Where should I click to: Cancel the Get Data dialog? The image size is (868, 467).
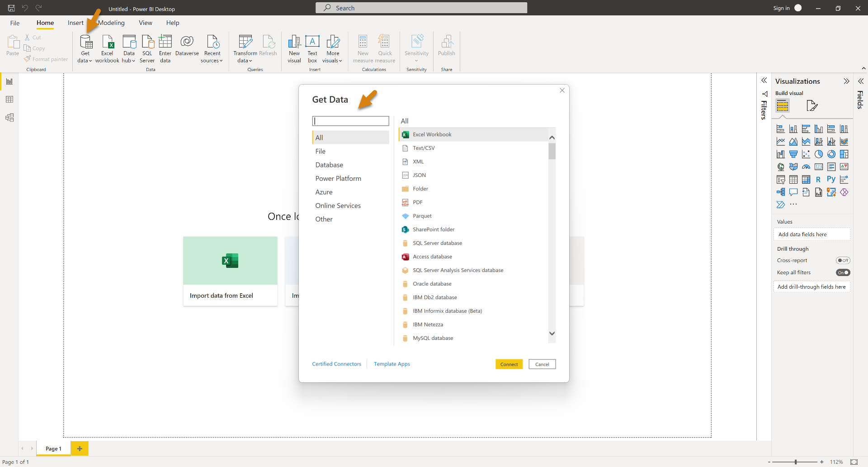point(542,364)
